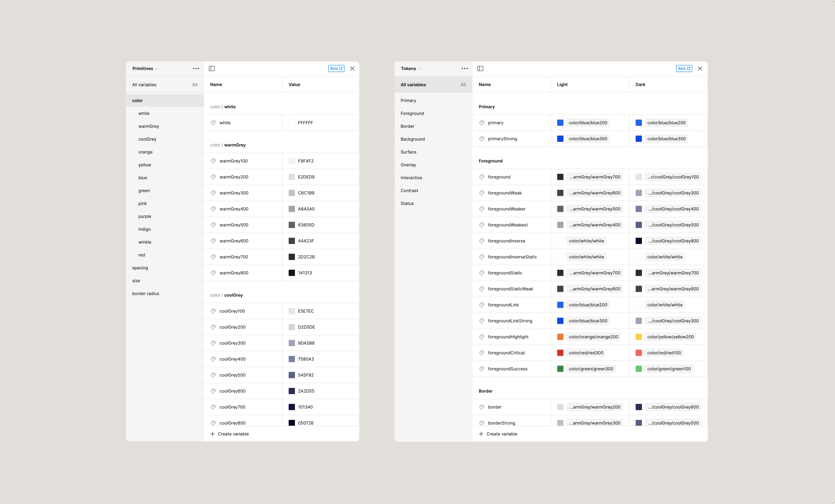Image resolution: width=835 pixels, height=504 pixels.
Task: Click palette icon next to warmGrey500
Action: [213, 225]
